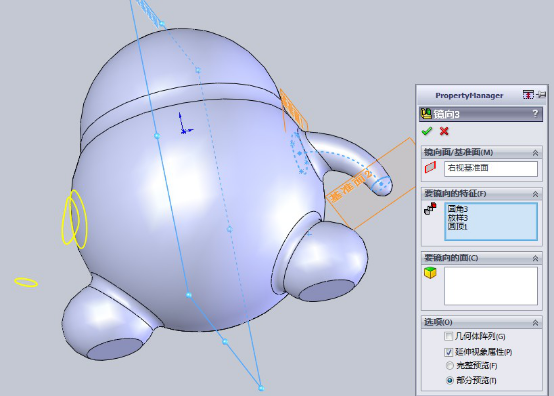Click the red mirror plane icon
Screen dimensions: 554x396
pos(430,167)
